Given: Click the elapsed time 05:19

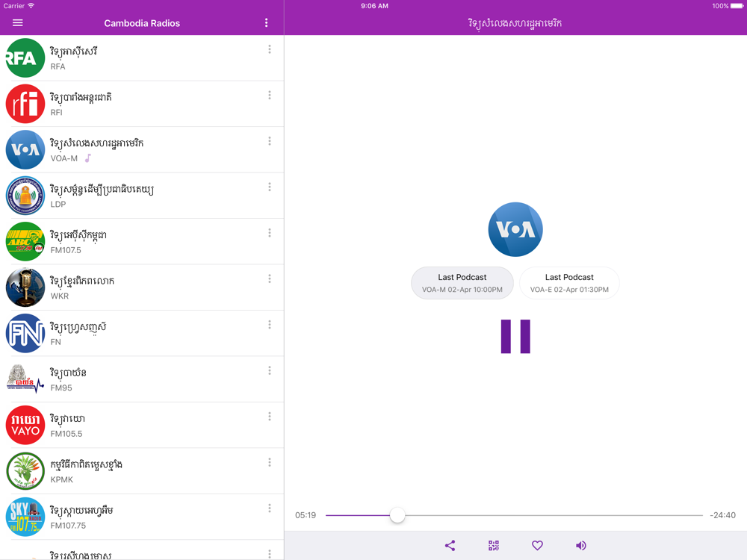Looking at the screenshot, I should (306, 515).
